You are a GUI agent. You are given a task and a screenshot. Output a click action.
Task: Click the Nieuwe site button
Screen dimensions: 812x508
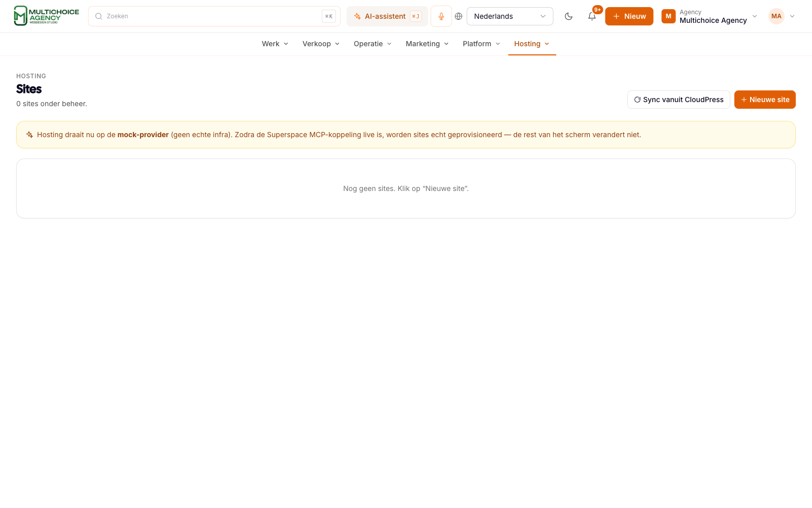(x=765, y=100)
